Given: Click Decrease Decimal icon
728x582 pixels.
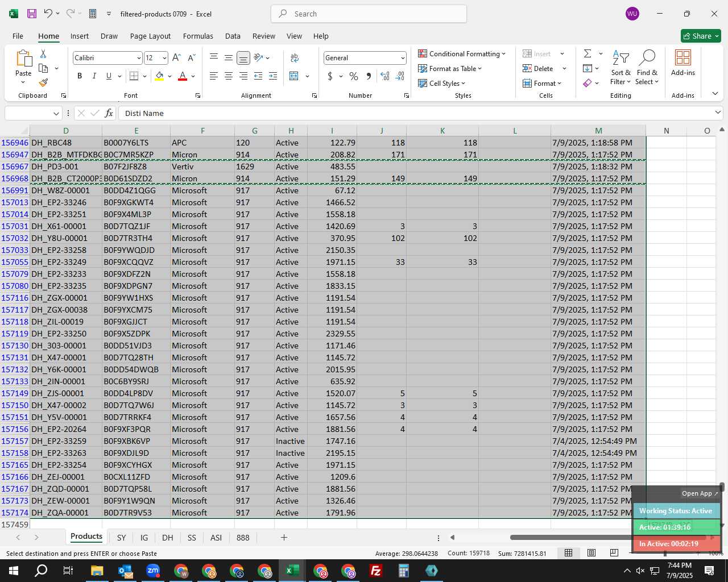Looking at the screenshot, I should (x=400, y=76).
